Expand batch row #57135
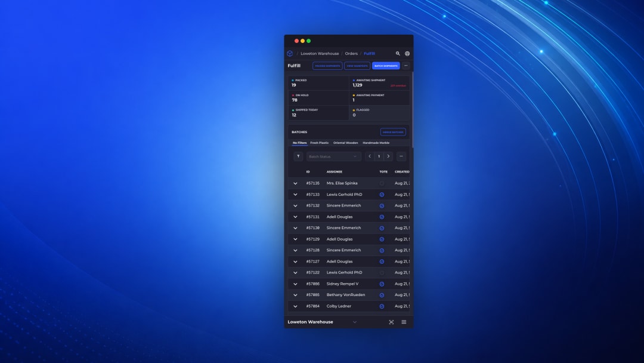 pos(295,183)
